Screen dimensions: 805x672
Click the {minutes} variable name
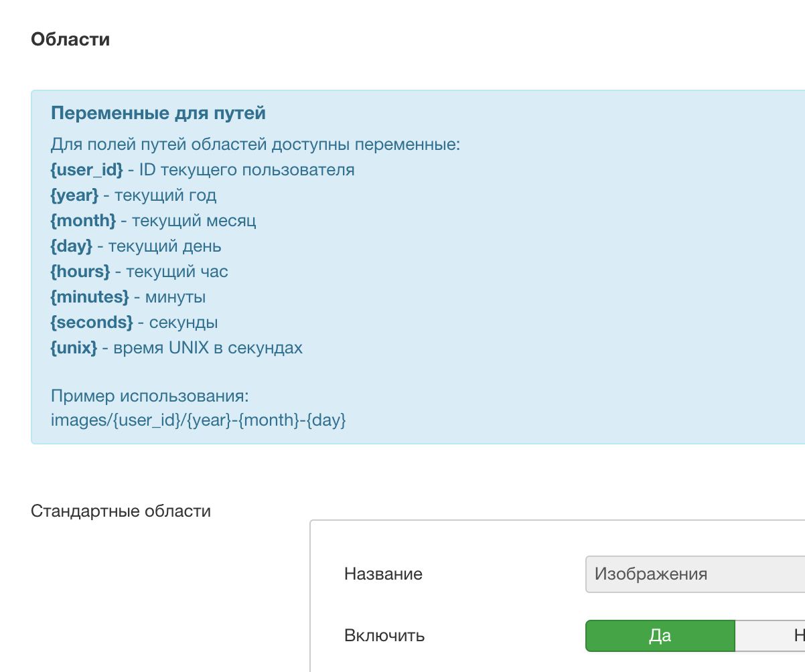(89, 297)
